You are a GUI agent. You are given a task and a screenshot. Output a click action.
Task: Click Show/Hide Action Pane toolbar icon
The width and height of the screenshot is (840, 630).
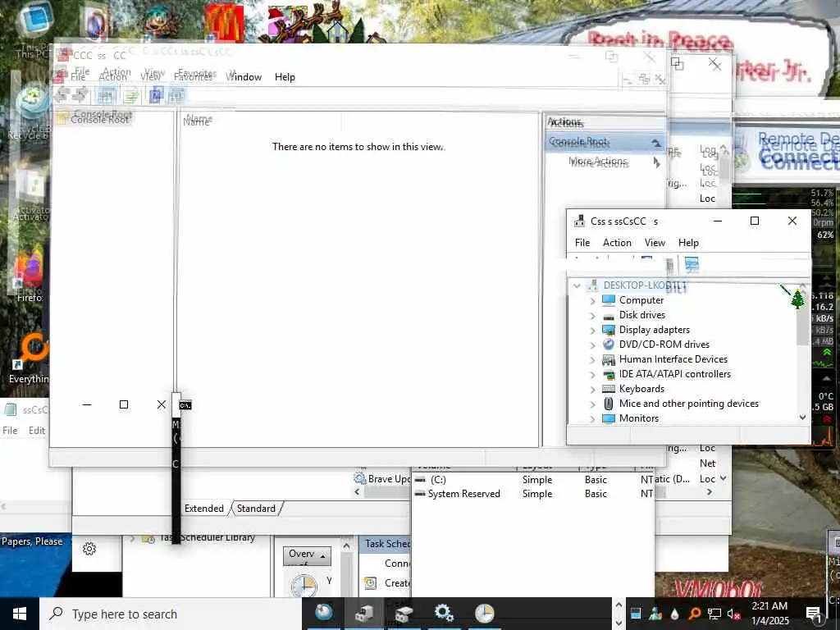coord(176,97)
